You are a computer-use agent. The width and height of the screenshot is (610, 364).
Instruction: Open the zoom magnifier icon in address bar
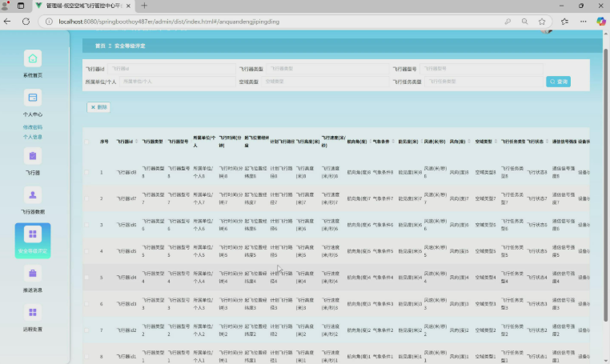(525, 22)
